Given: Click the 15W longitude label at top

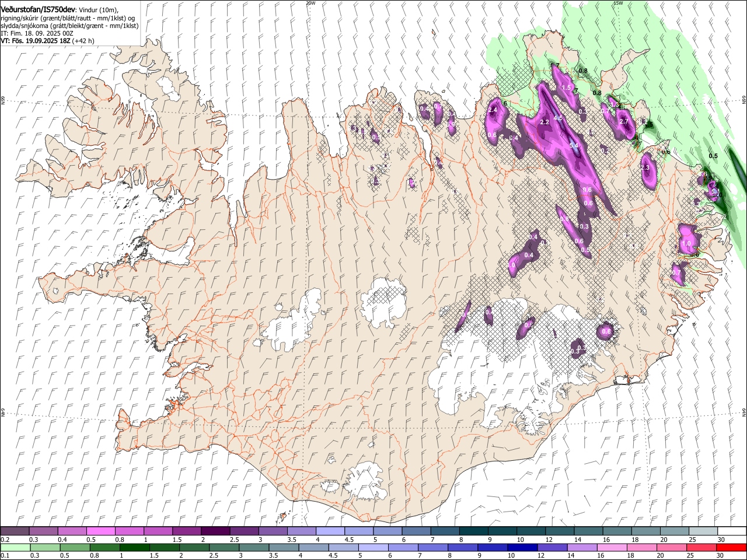Looking at the screenshot, I should tap(617, 3).
